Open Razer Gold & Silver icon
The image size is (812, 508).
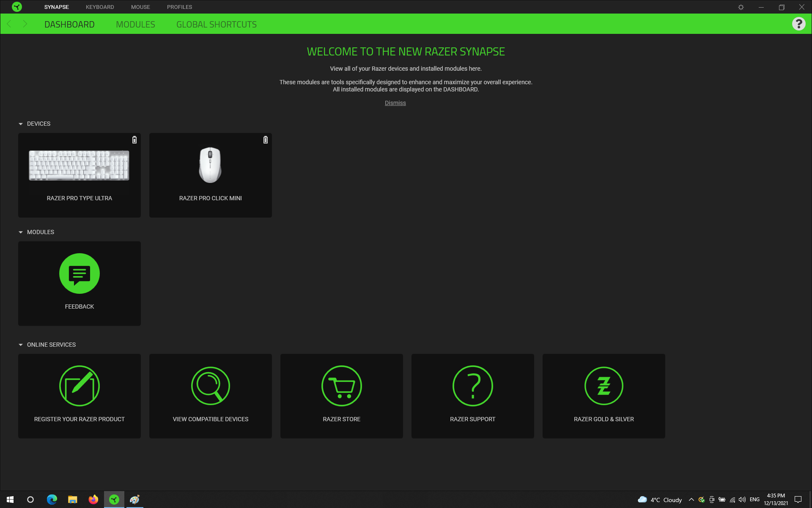click(604, 386)
